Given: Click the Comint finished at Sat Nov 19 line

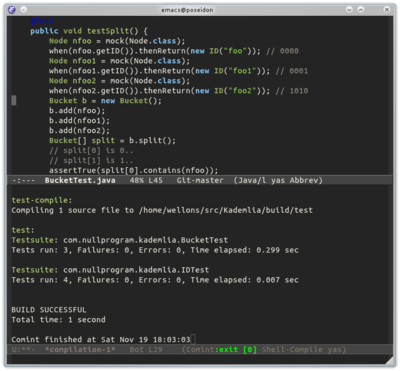Looking at the screenshot, I should [101, 340].
